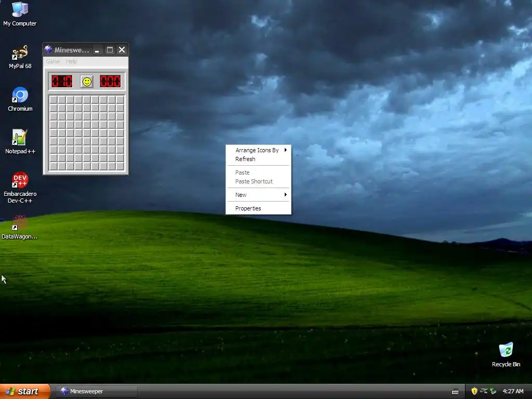The width and height of the screenshot is (532, 399).
Task: Click the smiley face in Minesweeper
Action: (87, 82)
